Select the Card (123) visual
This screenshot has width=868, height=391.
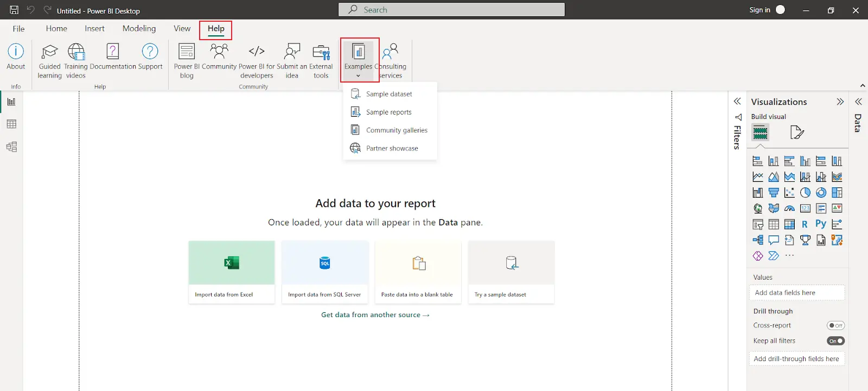click(x=805, y=209)
